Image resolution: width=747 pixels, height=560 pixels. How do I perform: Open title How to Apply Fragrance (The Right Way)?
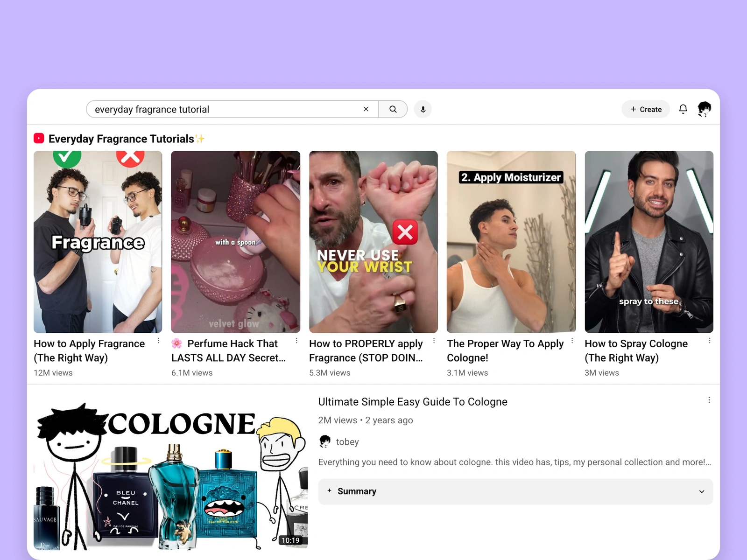click(89, 351)
